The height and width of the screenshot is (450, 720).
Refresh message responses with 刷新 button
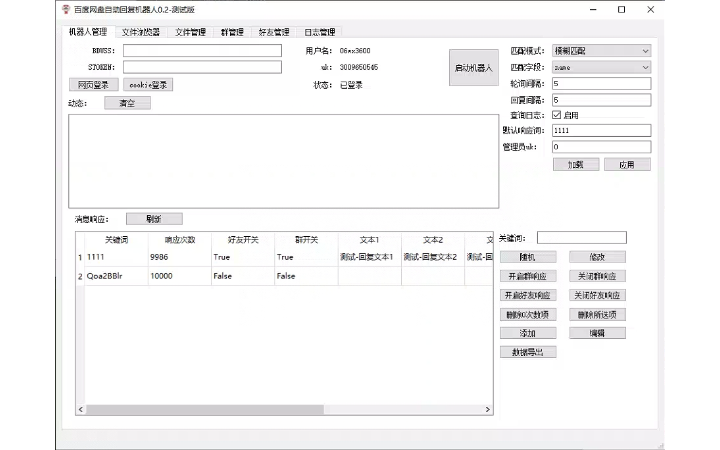(154, 218)
